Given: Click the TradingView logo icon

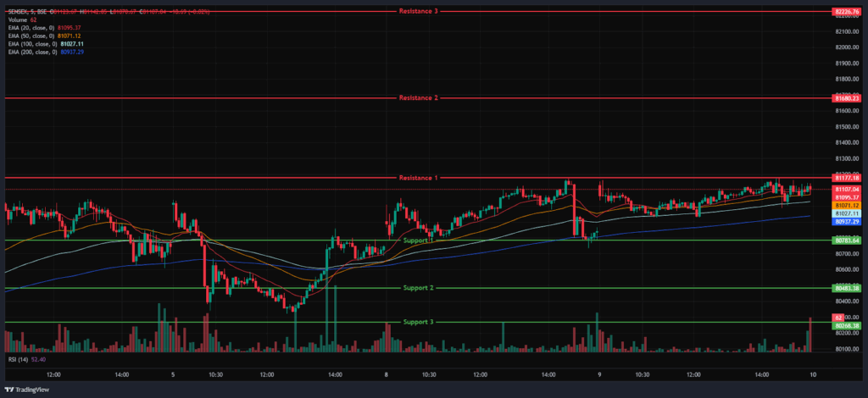Looking at the screenshot, I should pyautogui.click(x=10, y=390).
